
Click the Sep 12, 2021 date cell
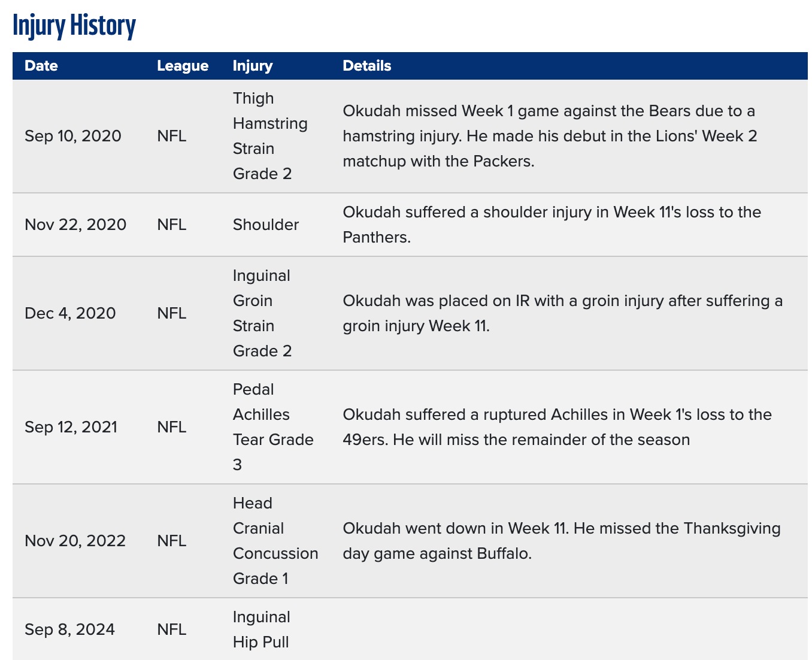pos(71,427)
